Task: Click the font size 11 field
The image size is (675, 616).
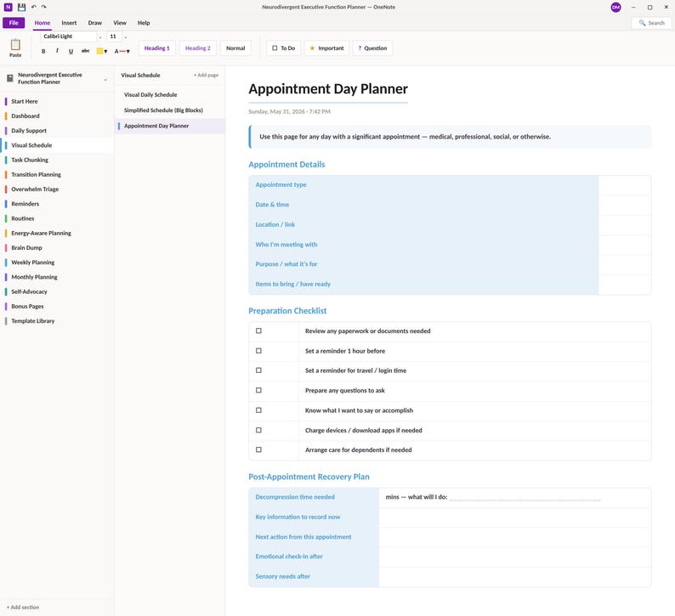Action: [x=114, y=37]
